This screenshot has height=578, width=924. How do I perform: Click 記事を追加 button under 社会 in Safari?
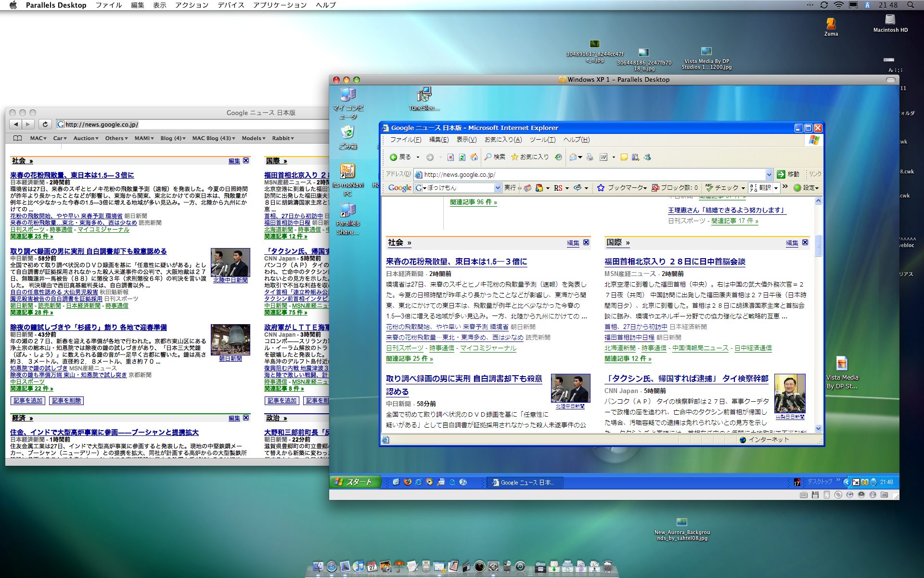(x=28, y=400)
